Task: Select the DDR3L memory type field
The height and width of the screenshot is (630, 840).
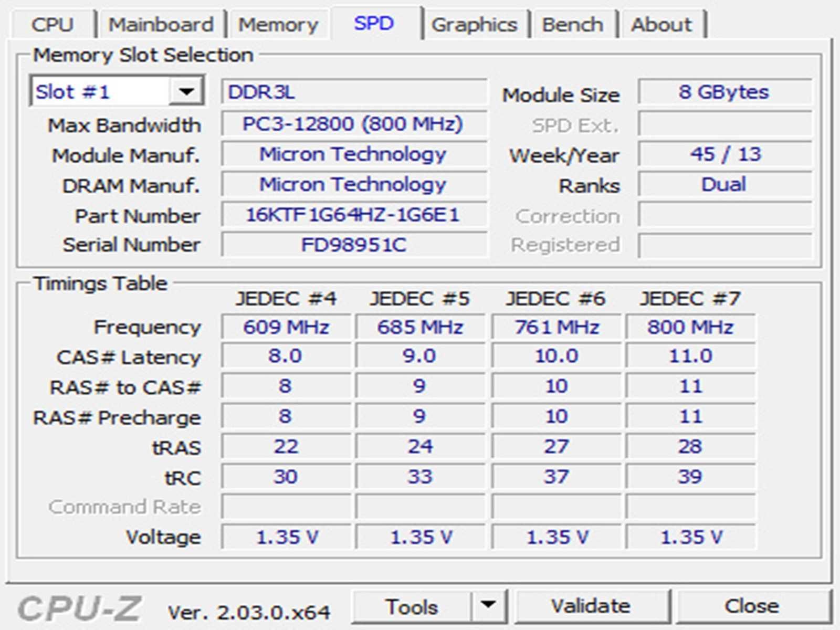Action: tap(354, 92)
